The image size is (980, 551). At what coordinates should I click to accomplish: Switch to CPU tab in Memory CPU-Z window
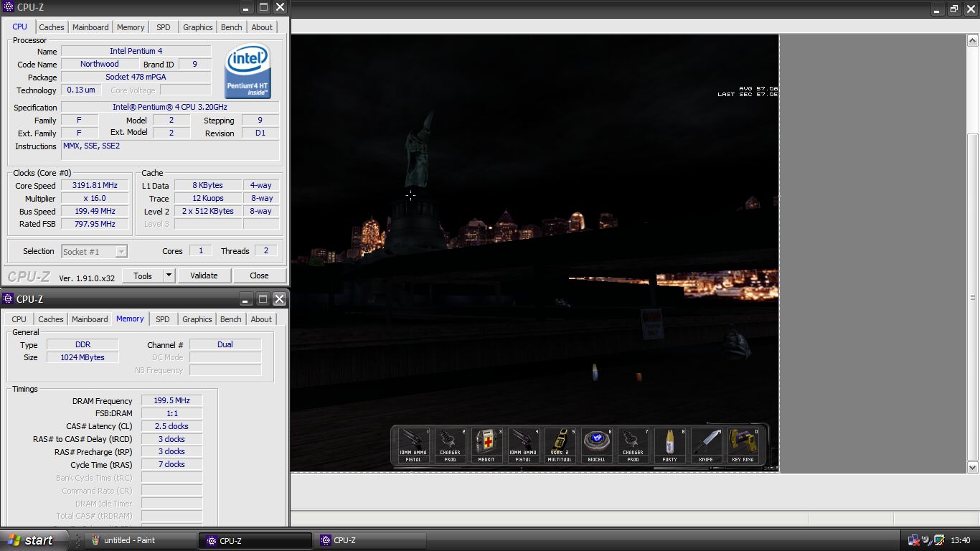19,319
